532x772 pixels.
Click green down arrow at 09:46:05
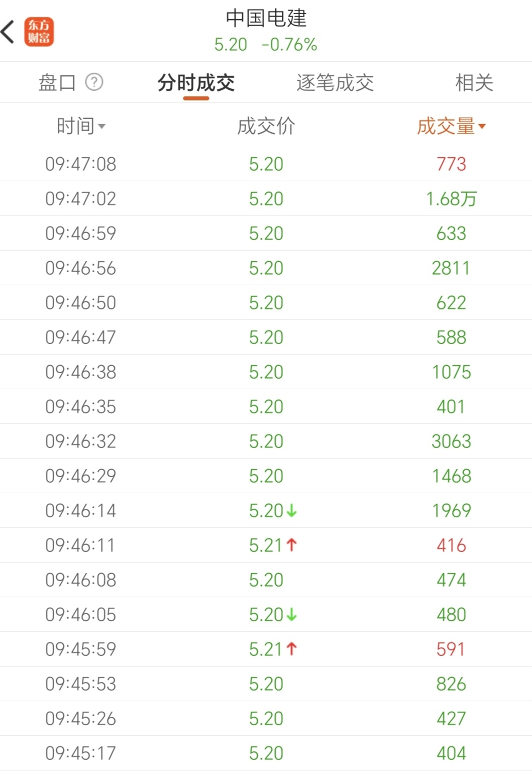tap(292, 615)
